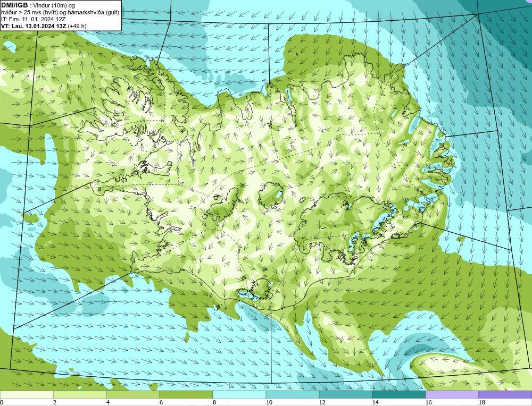The width and height of the screenshot is (532, 406).
Task: Click the legend value label 16
Action: pos(428,402)
